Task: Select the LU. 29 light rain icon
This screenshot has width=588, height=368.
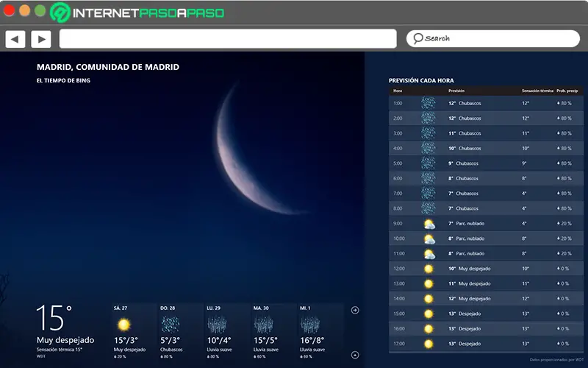Action: click(217, 325)
